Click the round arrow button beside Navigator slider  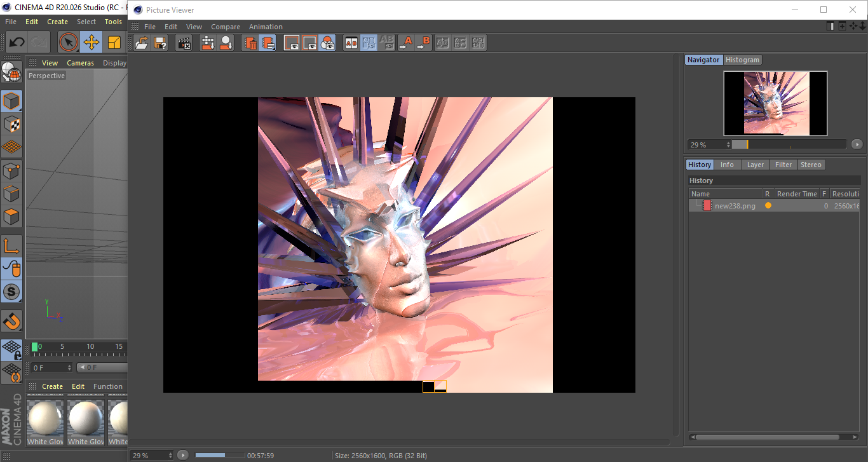coord(857,145)
